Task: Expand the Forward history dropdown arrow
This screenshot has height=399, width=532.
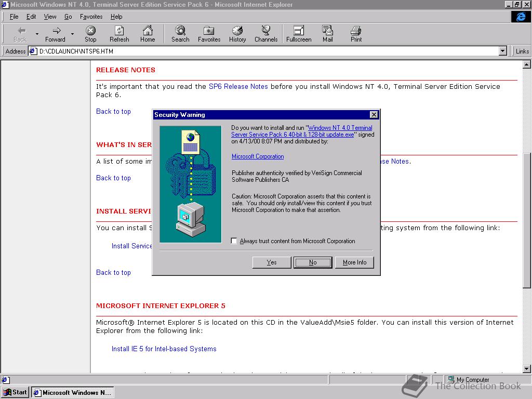Action: (x=72, y=34)
